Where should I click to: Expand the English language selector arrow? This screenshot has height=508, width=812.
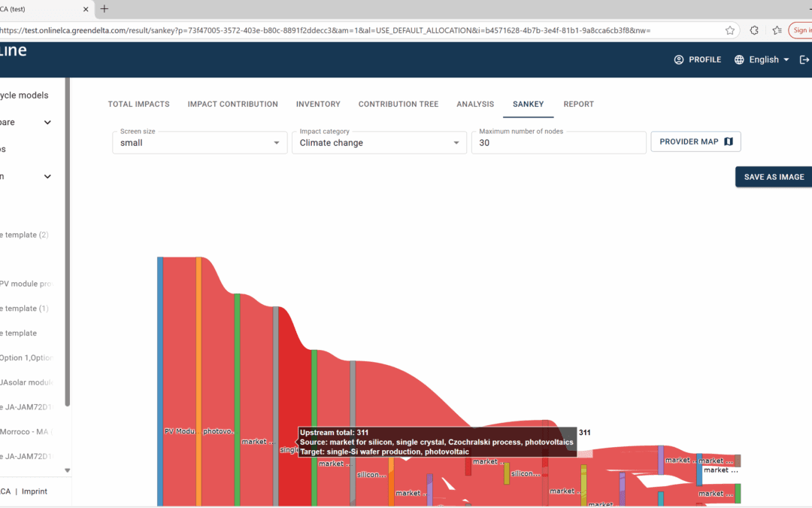786,59
